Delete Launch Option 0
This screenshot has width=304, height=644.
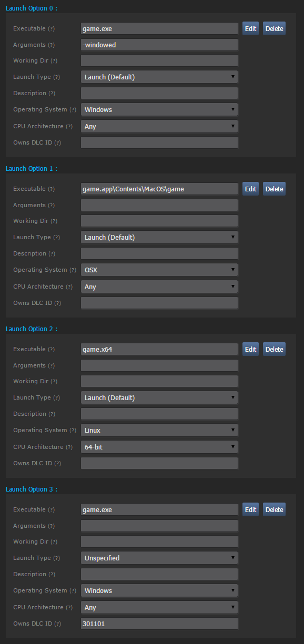click(x=274, y=28)
